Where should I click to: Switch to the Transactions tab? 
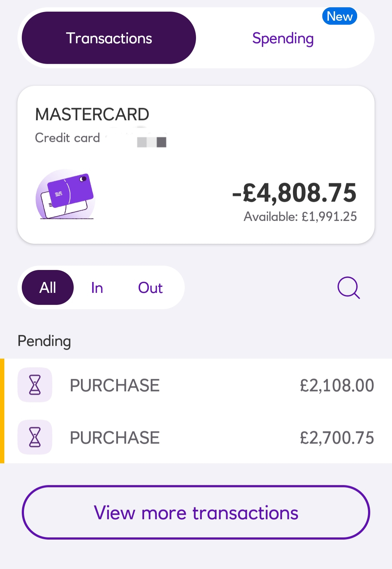coord(109,38)
